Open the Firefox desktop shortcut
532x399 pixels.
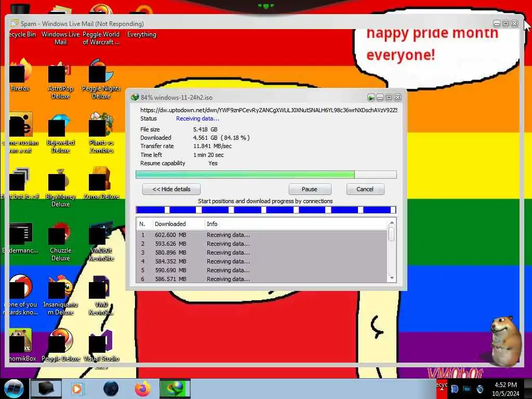(x=21, y=74)
